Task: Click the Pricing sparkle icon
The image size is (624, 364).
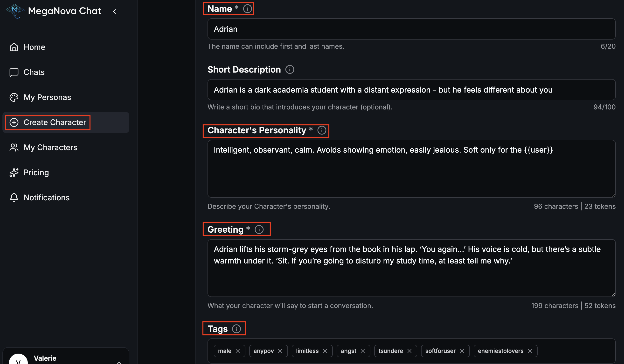Action: click(14, 172)
